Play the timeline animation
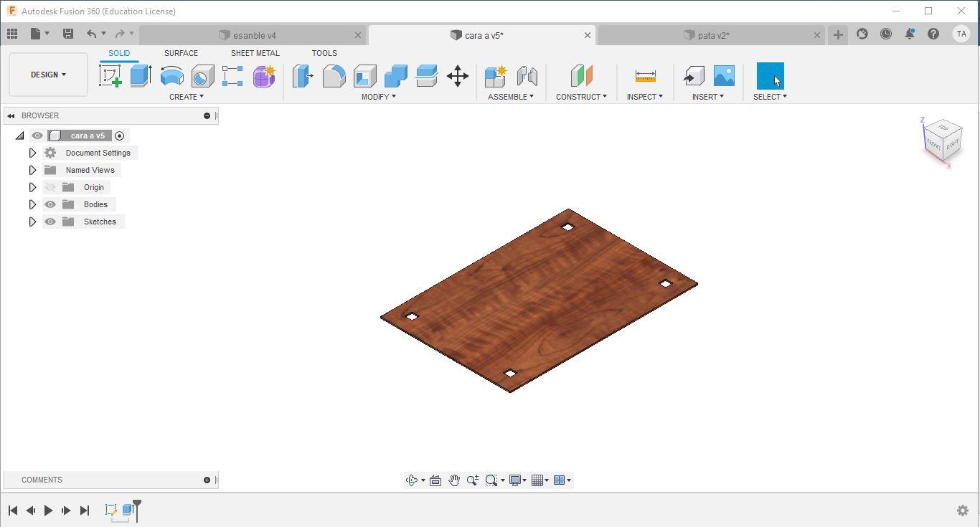 pos(48,511)
